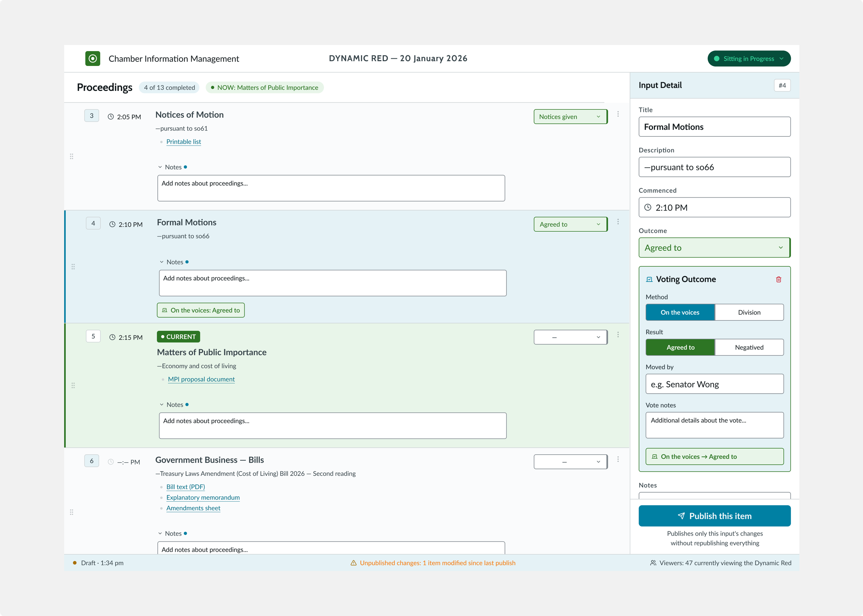Viewport: 863px width, 616px height.
Task: Set vote result to 'Agreed to'
Action: point(680,347)
